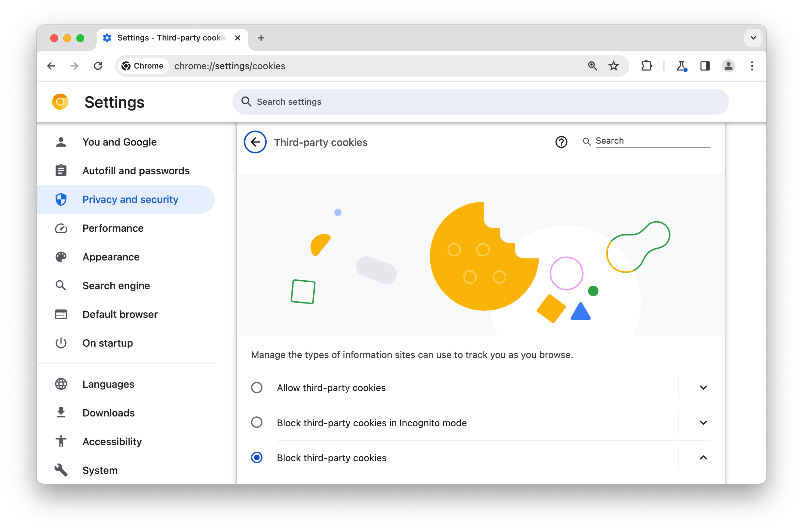Click the third-party cookies help question mark icon
This screenshot has height=532, width=803.
click(x=561, y=141)
